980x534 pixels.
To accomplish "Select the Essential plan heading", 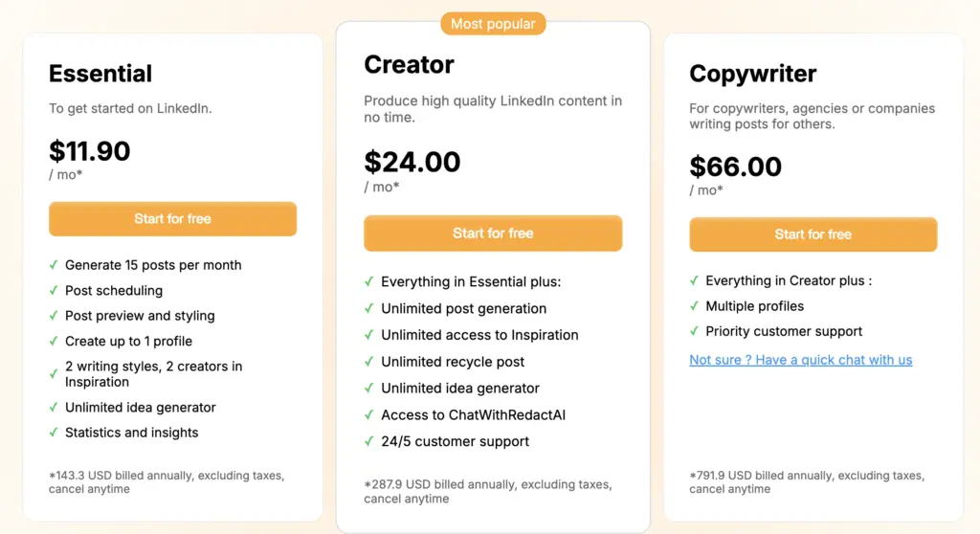I will (x=100, y=74).
